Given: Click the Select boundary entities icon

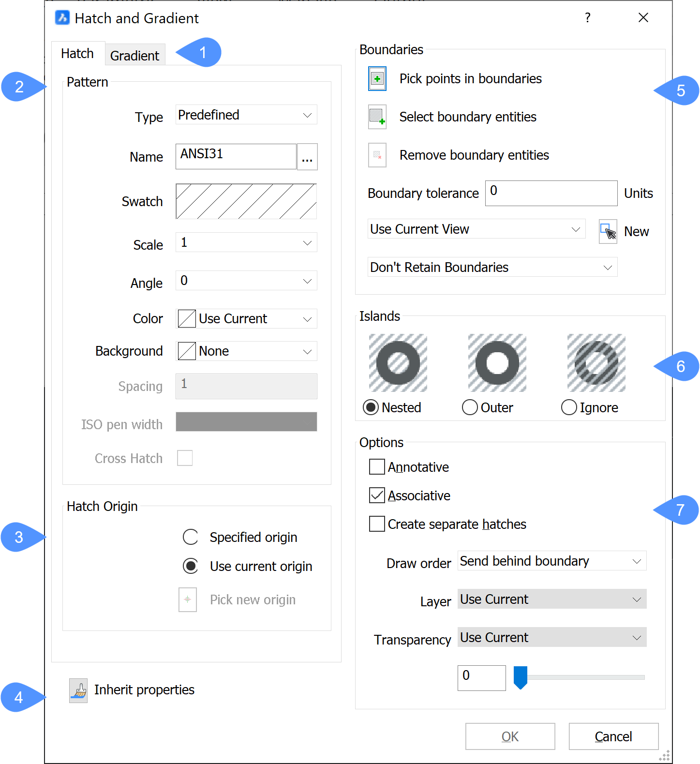Looking at the screenshot, I should [x=377, y=117].
